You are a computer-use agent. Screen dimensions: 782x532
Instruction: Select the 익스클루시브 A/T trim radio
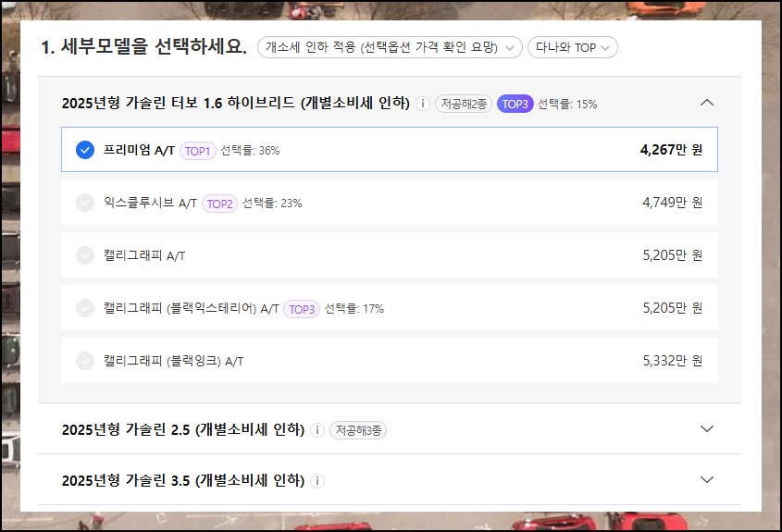[85, 203]
